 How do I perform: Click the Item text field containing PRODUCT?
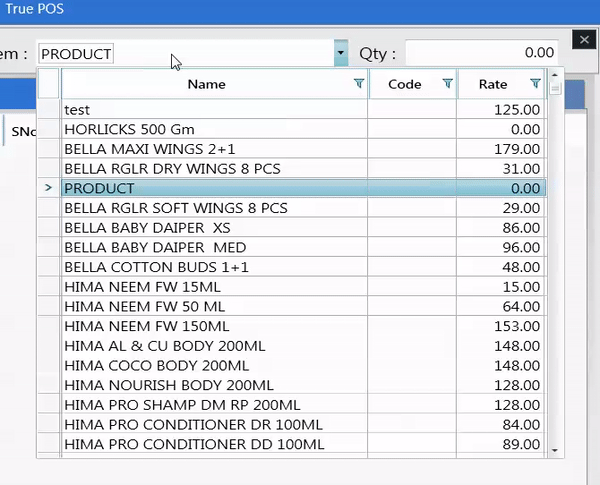coord(185,53)
